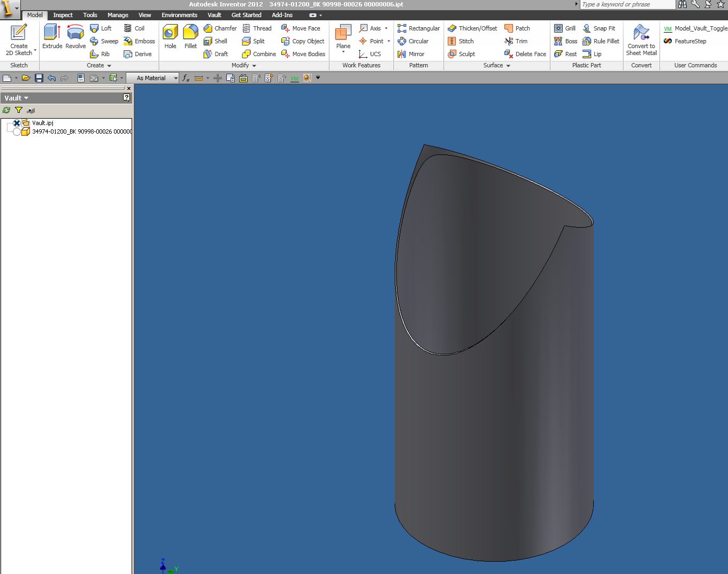The image size is (728, 574).
Task: Toggle the Model_Vault_Toggle command
Action: [x=695, y=28]
